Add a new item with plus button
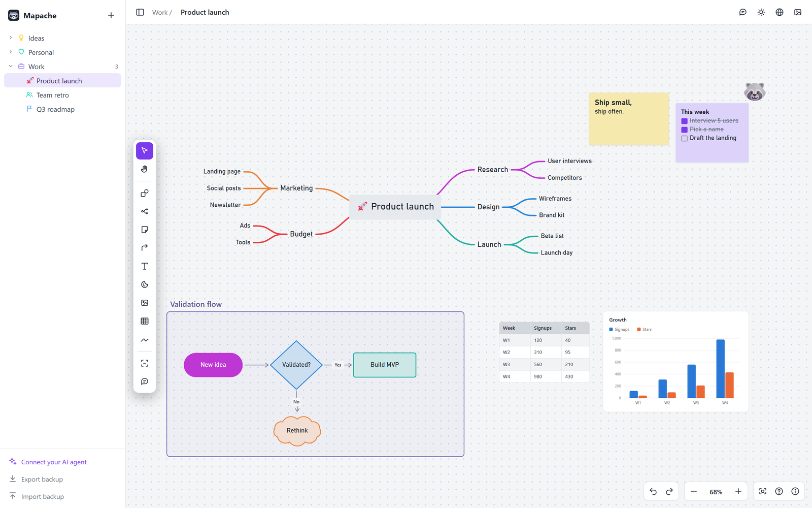The height and width of the screenshot is (508, 812). [111, 15]
